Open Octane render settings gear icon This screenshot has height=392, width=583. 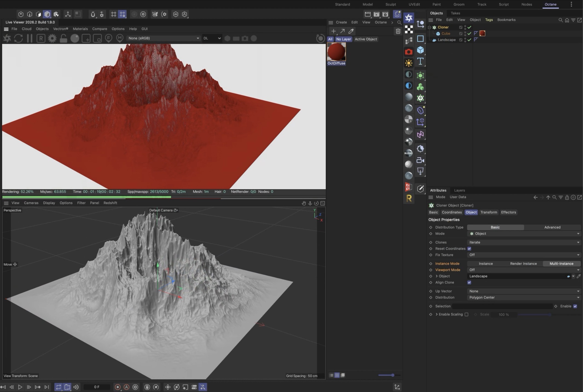[x=52, y=38]
